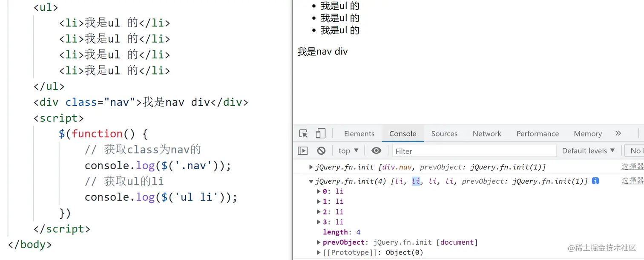Click the blue info badge icon
This screenshot has width=644, height=260.
click(595, 181)
